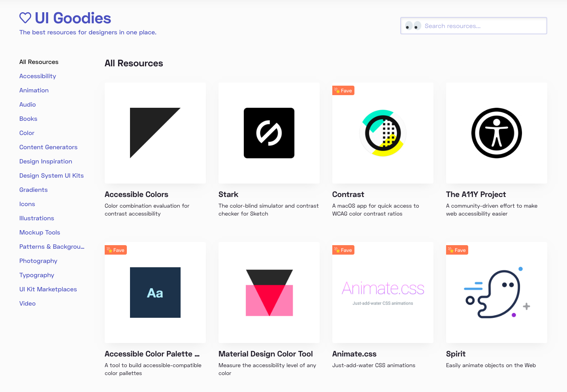The width and height of the screenshot is (567, 392).
Task: Click the All Resources page heading
Action: (x=134, y=63)
